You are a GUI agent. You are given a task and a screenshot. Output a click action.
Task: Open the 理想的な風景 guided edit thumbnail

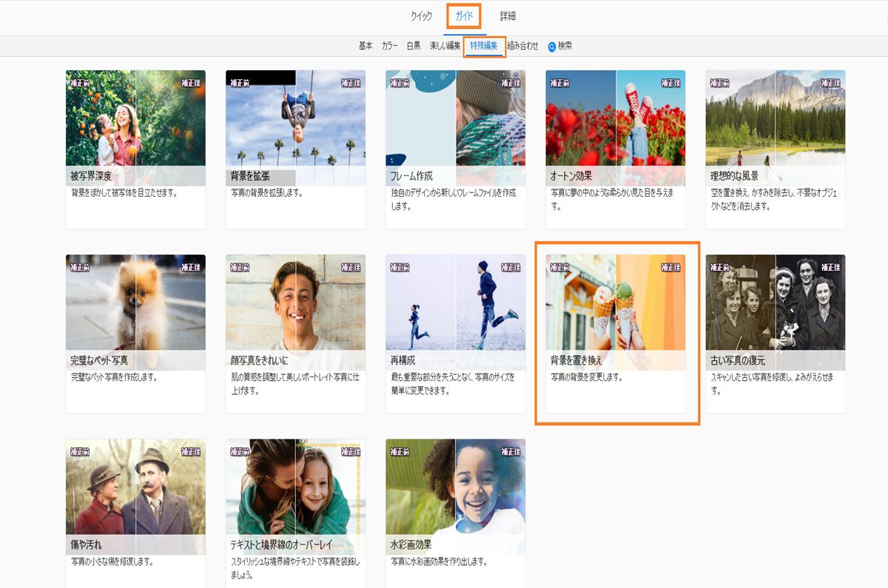point(776,128)
